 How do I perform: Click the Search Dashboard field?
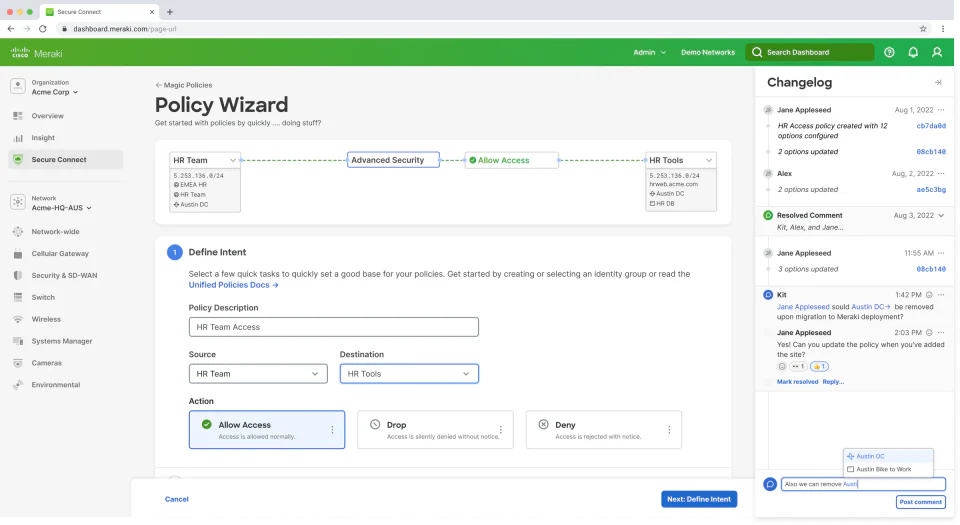809,53
